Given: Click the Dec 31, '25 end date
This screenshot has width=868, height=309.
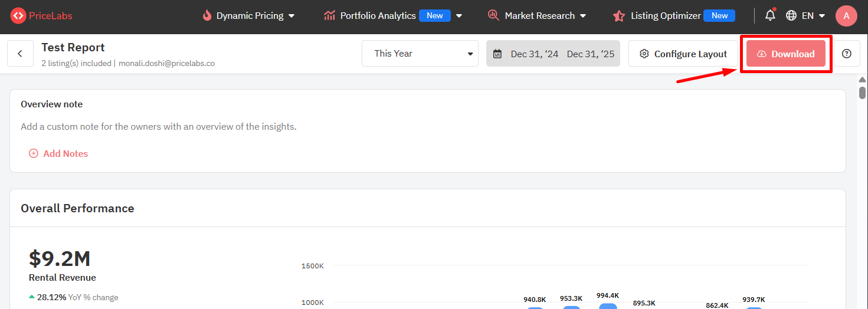Looking at the screenshot, I should click(x=590, y=54).
